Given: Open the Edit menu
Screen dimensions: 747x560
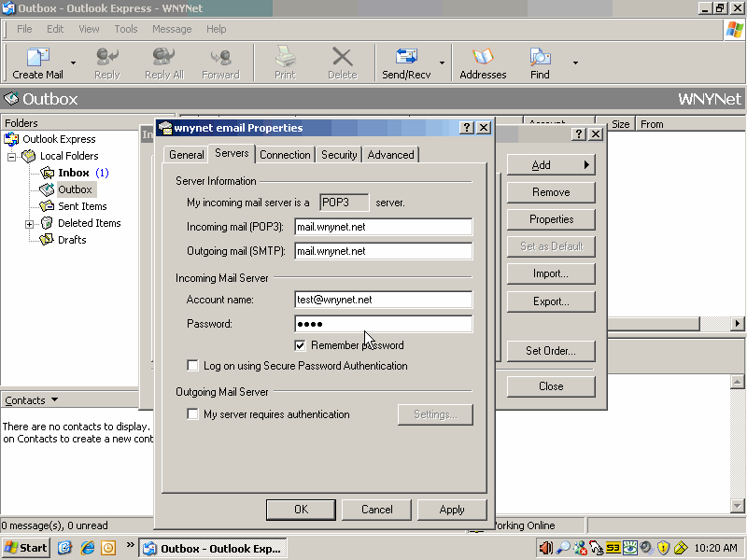Looking at the screenshot, I should point(55,29).
